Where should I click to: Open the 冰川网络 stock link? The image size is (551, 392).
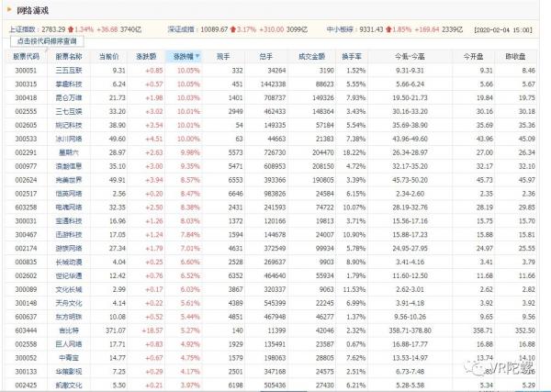pos(69,140)
